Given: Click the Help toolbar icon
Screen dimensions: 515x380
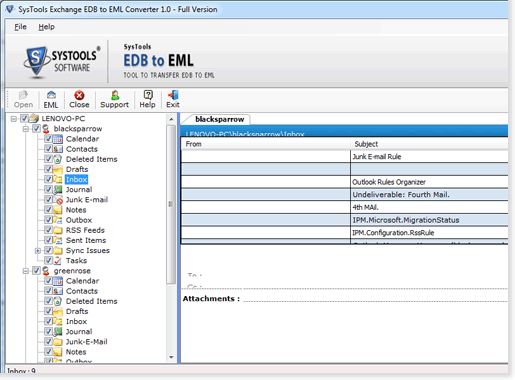Looking at the screenshot, I should click(x=148, y=95).
